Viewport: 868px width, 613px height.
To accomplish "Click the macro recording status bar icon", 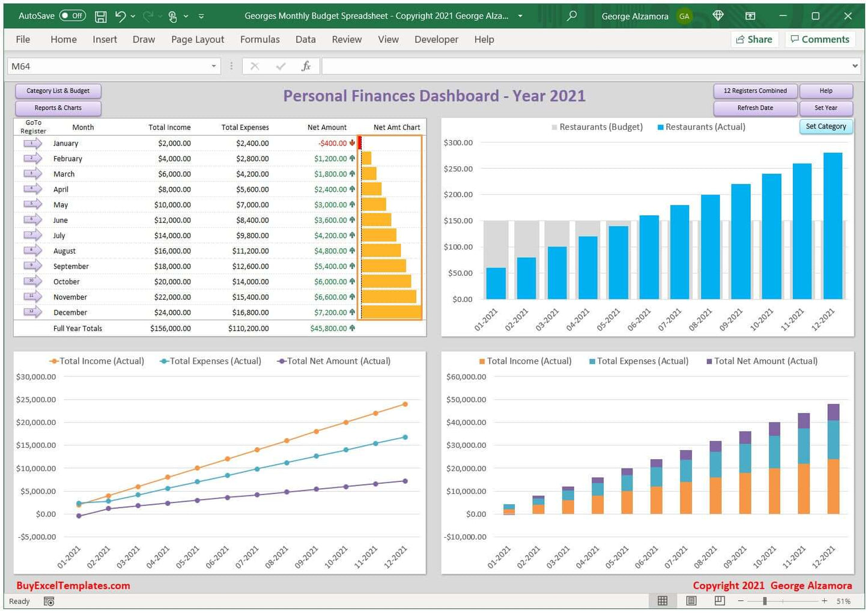I will [49, 602].
